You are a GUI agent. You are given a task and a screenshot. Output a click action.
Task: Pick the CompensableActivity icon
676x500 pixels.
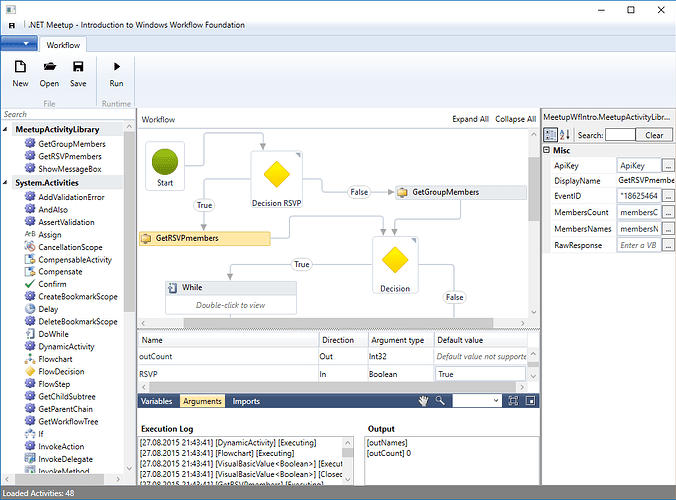point(30,259)
